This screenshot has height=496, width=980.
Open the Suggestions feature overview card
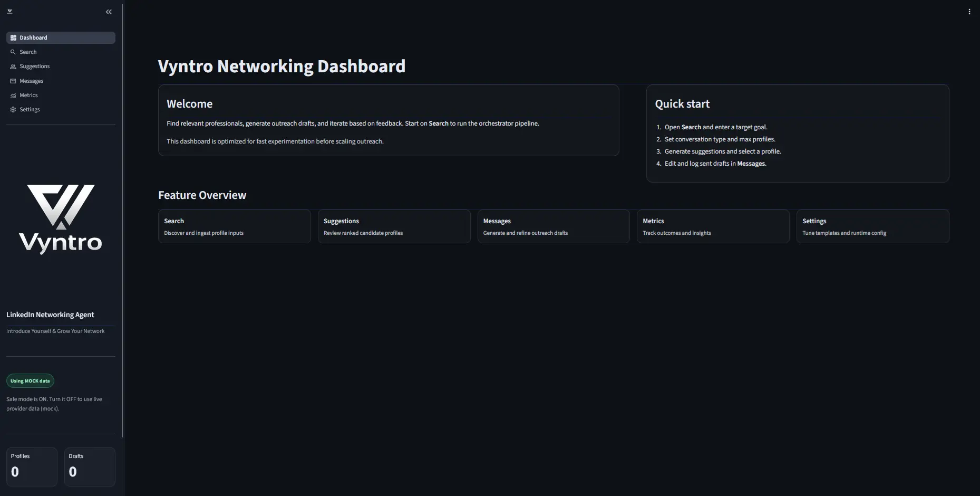pyautogui.click(x=394, y=226)
